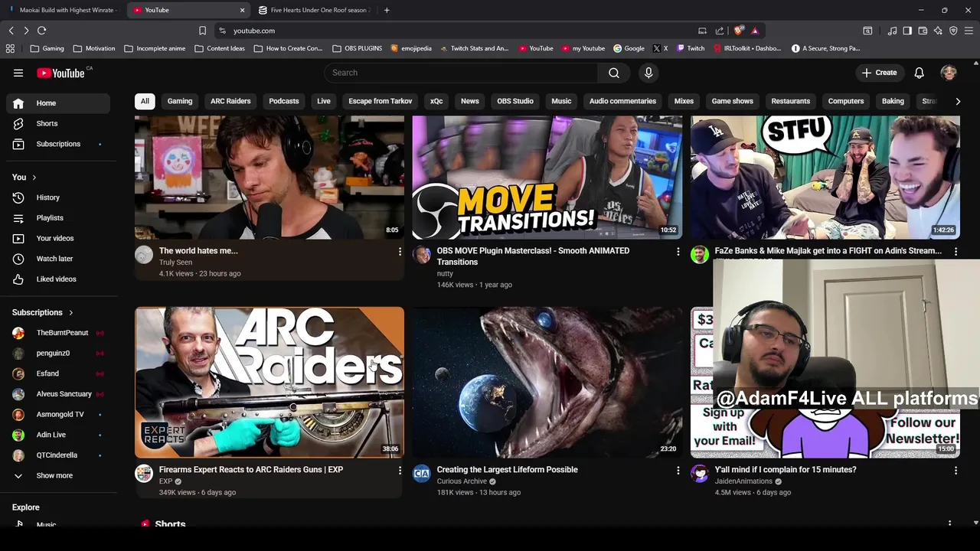Click the YouTube logo
This screenshot has height=551, width=980.
point(60,73)
